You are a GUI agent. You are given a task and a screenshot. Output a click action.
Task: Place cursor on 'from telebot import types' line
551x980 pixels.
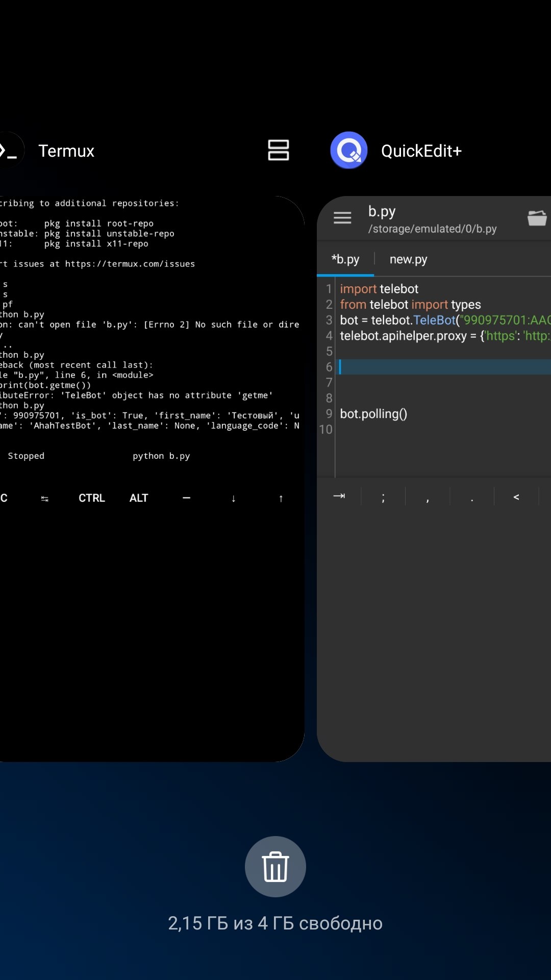410,305
